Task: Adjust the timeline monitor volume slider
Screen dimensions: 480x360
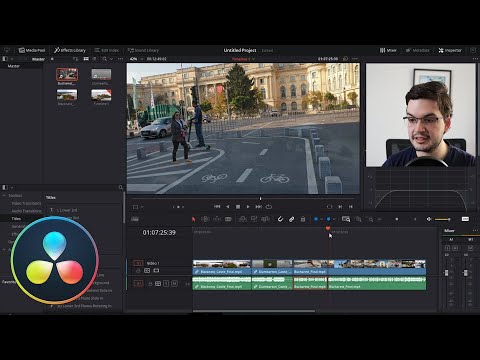Action: (x=443, y=219)
